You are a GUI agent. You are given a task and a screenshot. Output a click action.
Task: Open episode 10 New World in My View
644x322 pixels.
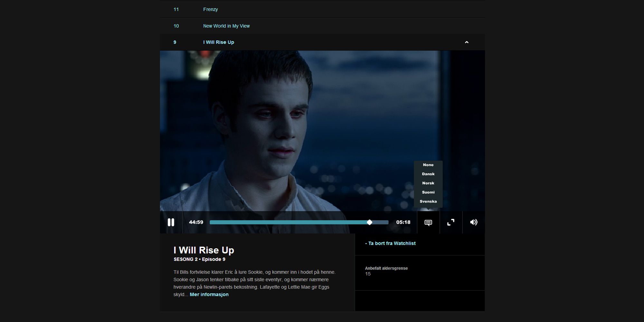tap(322, 26)
